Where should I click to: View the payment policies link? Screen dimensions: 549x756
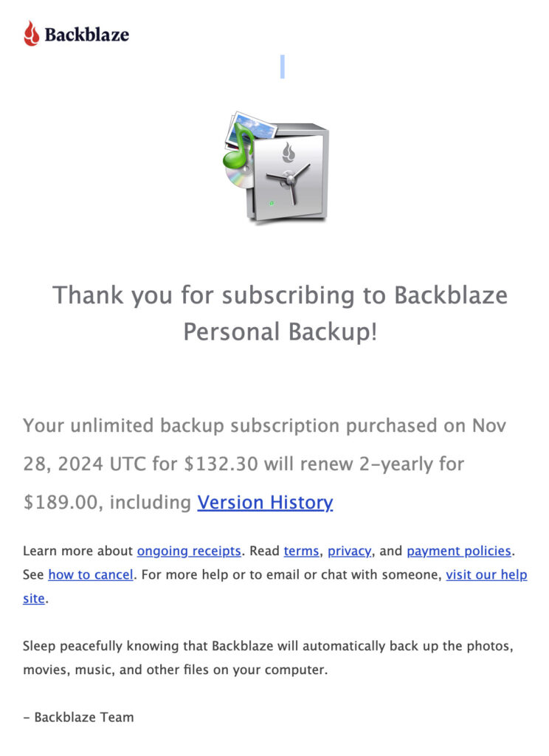click(458, 551)
